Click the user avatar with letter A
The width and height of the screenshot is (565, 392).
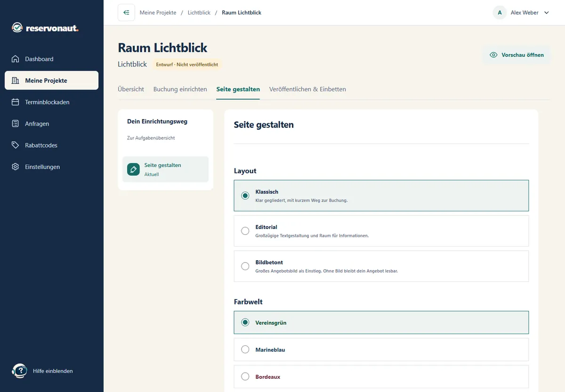(x=500, y=13)
